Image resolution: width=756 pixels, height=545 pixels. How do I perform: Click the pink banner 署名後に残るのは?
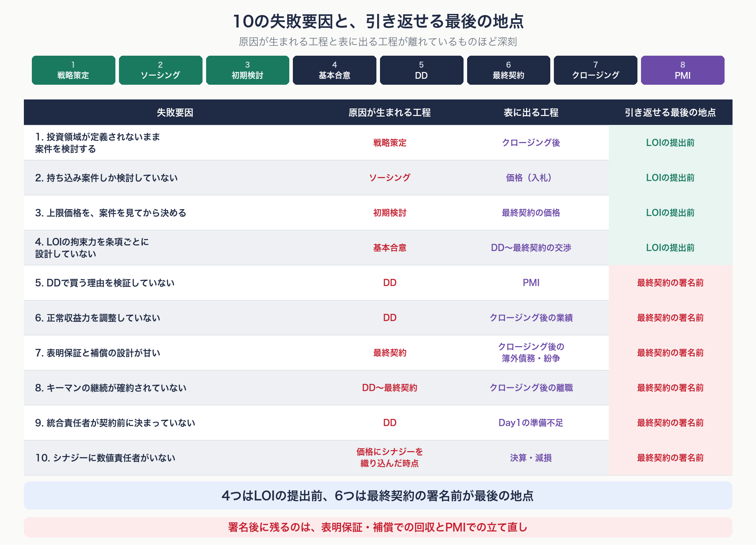pos(378,527)
